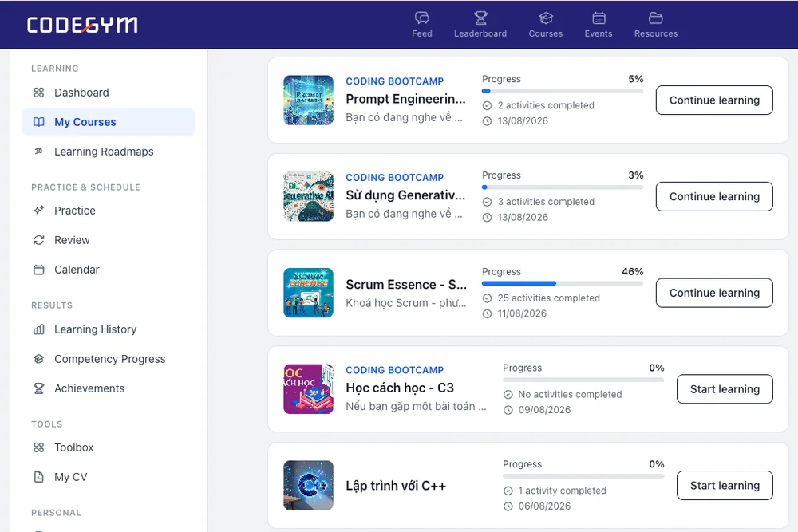The image size is (798, 532).
Task: Open Học cách học course thumbnail
Action: (308, 389)
